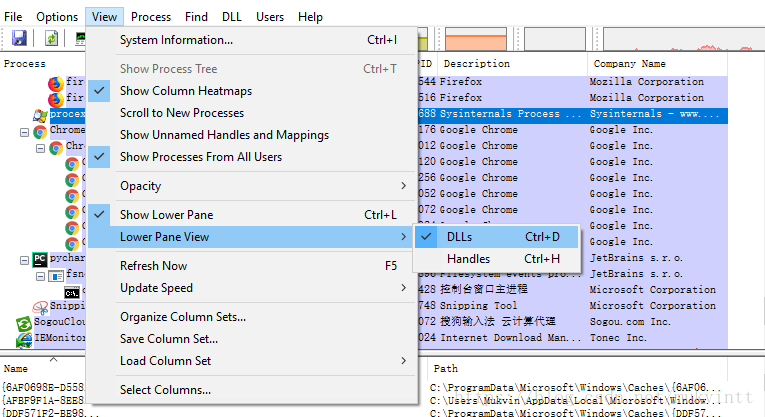Image resolution: width=765 pixels, height=417 pixels.
Task: Click Snipping Tool description cell
Action: [x=478, y=306]
